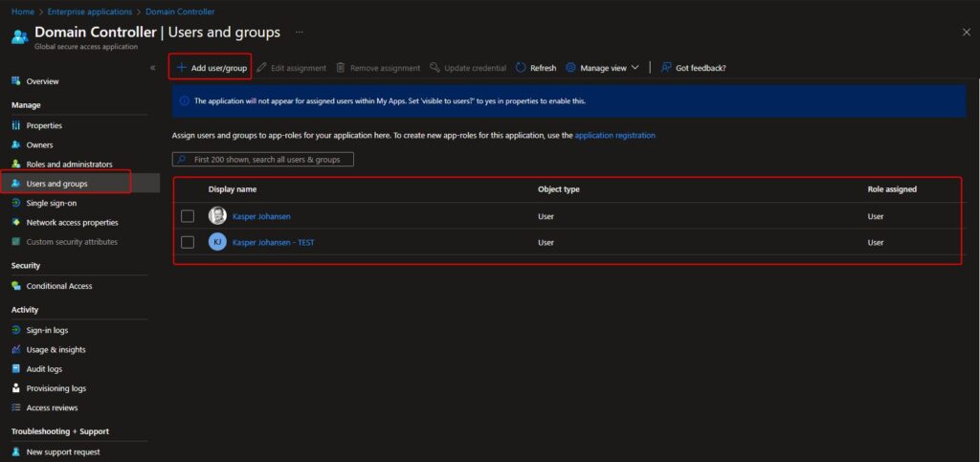This screenshot has width=980, height=462.
Task: Open Network access properties item
Action: tap(72, 222)
